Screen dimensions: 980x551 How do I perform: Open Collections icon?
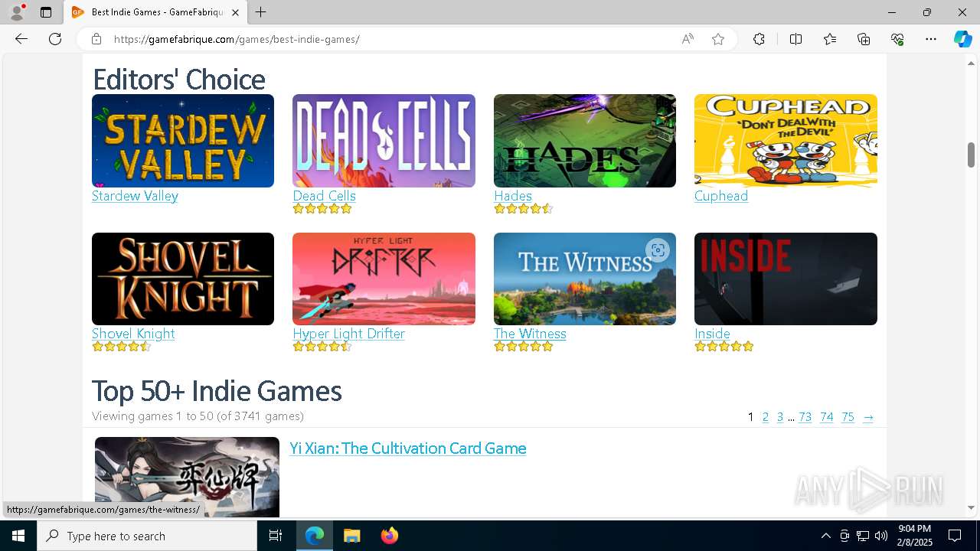(864, 39)
